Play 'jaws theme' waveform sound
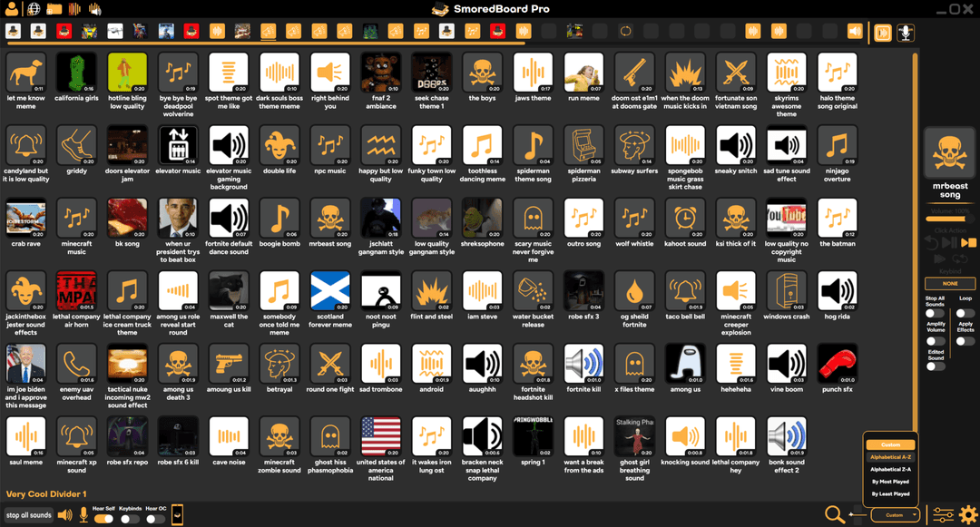Image resolution: width=980 pixels, height=527 pixels. pos(534,73)
